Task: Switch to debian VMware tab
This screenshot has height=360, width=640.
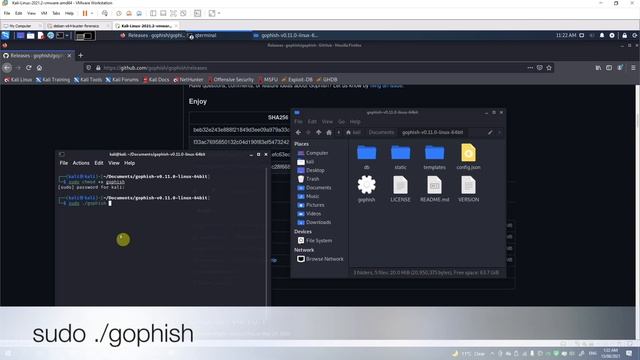Action: click(x=78, y=26)
